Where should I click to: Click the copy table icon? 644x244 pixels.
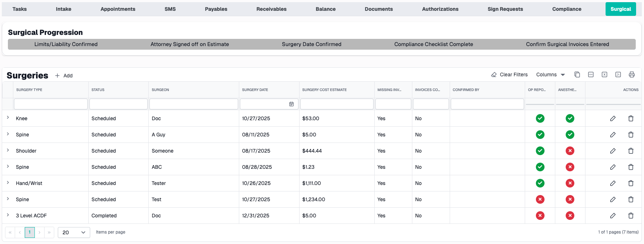(x=577, y=74)
